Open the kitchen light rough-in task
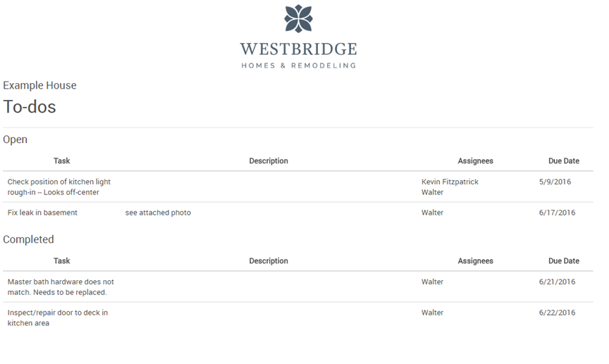Image resolution: width=609 pixels, height=364 pixels. tap(59, 187)
